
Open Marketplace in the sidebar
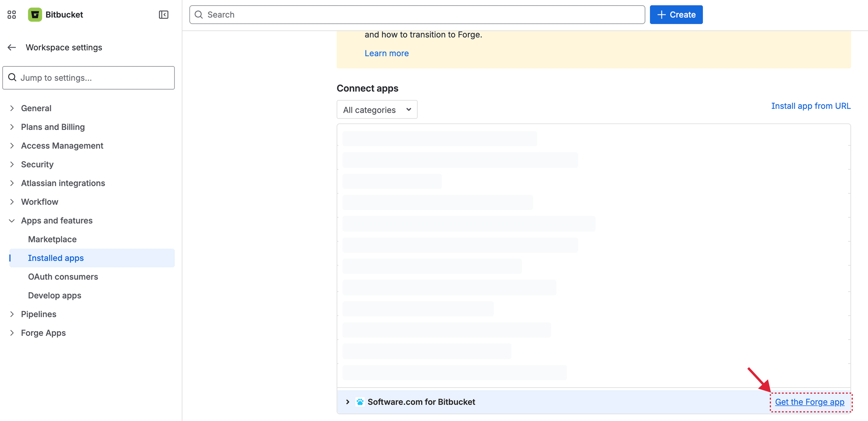pyautogui.click(x=52, y=239)
